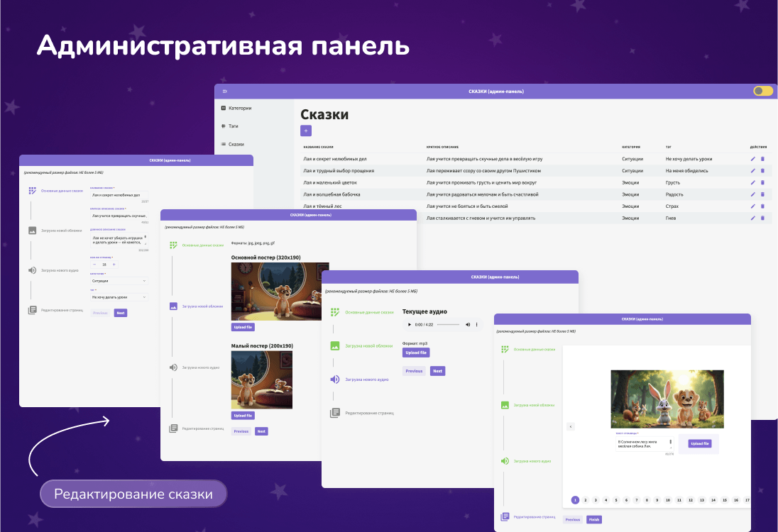Click the 'Радость' tag cell
Screen dimensions: 778x532
click(674, 194)
